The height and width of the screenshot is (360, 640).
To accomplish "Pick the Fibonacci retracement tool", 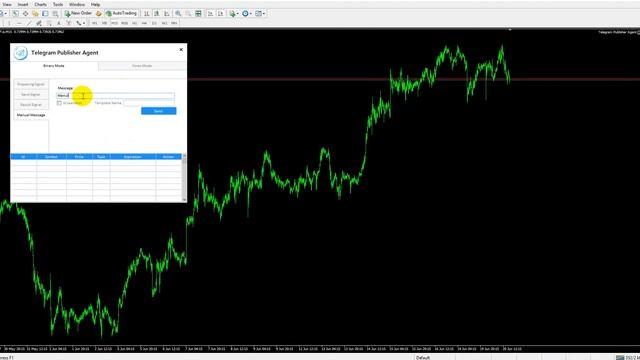I will tap(49, 23).
